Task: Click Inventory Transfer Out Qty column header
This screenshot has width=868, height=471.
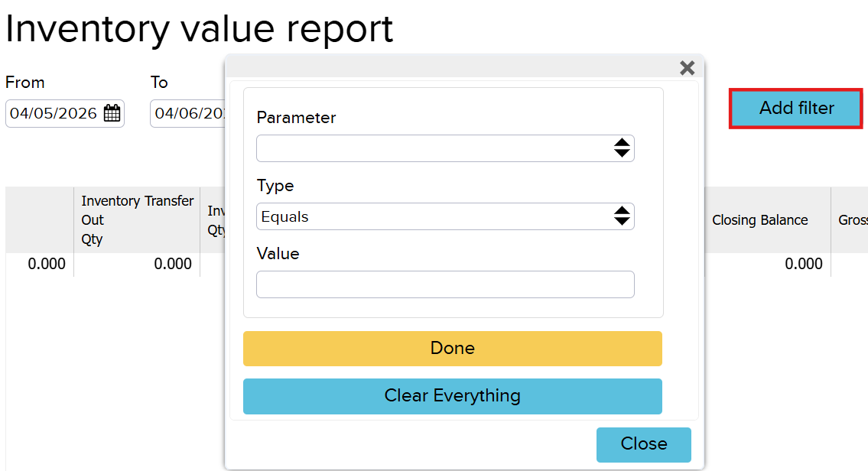Action: (137, 220)
